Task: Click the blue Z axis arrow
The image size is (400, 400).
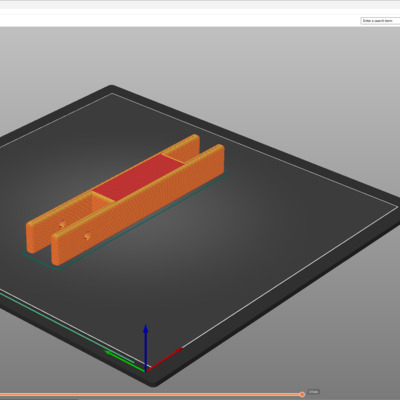Action: pyautogui.click(x=146, y=347)
